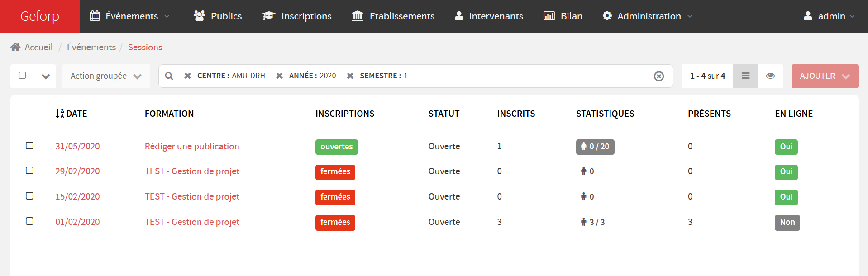Open the Événements menu in navbar
Image resolution: width=868 pixels, height=276 pixels.
coord(130,16)
